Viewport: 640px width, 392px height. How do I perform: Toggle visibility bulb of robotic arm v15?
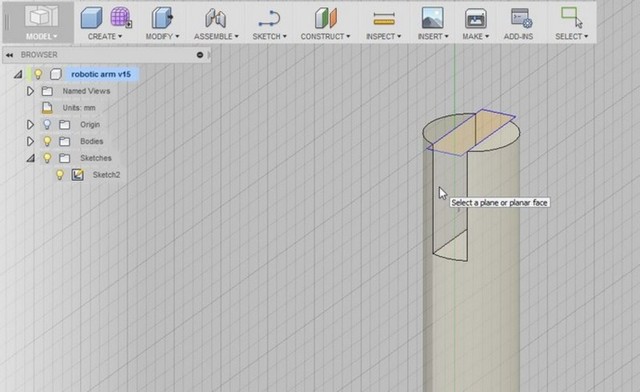click(38, 74)
